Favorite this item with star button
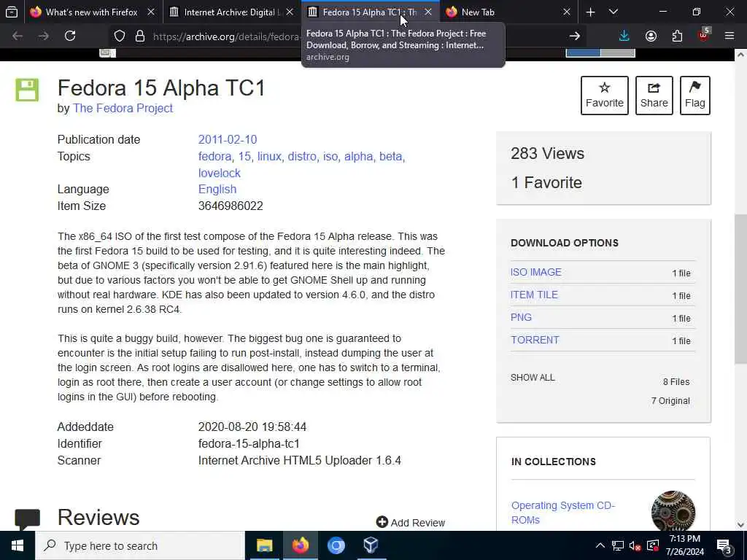Image resolution: width=747 pixels, height=560 pixels. (605, 96)
